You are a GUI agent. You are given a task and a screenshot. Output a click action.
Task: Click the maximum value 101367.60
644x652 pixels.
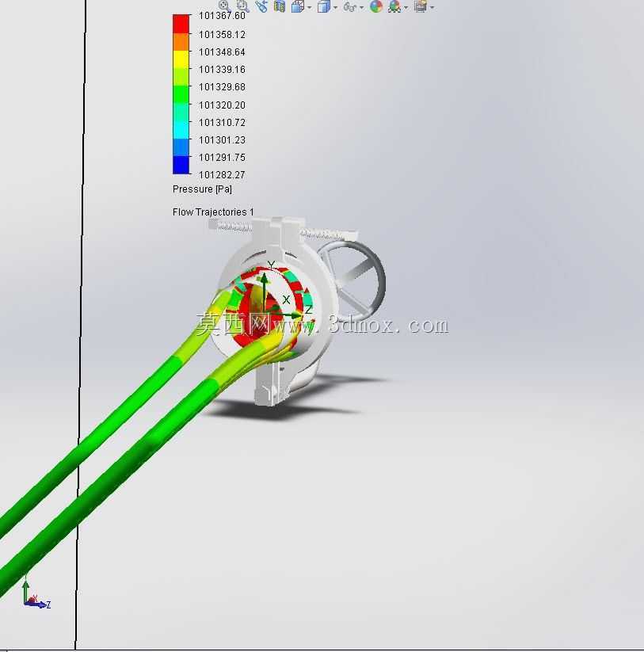(222, 16)
